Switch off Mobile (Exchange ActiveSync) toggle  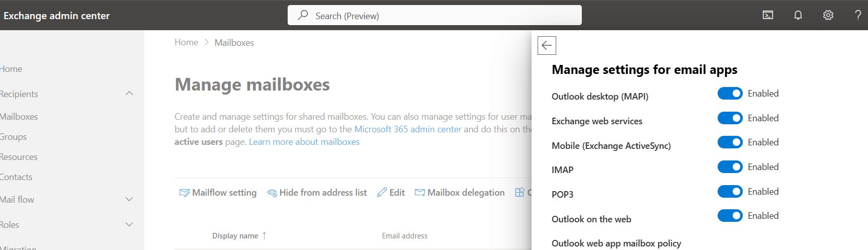click(730, 142)
